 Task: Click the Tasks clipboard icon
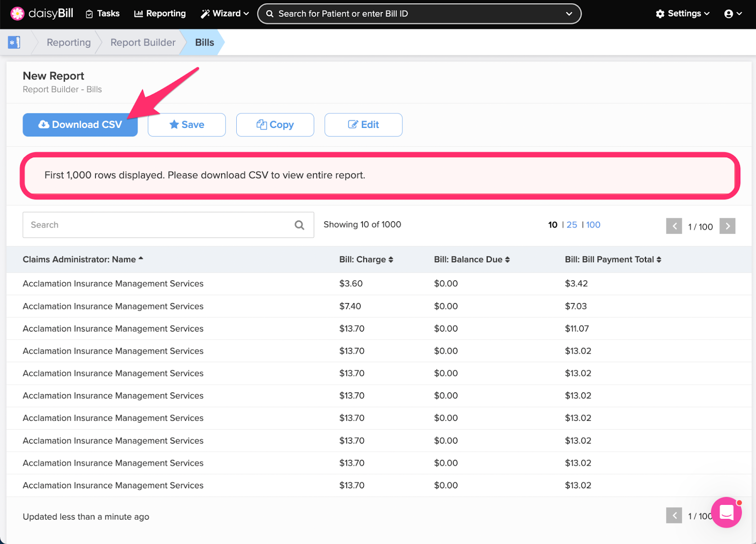tap(89, 14)
